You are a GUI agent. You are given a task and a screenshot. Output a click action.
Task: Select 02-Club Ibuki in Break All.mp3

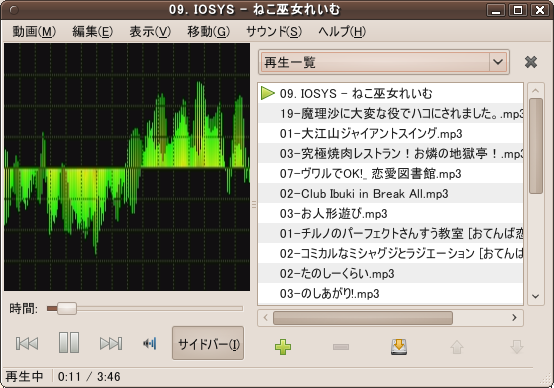(x=390, y=194)
